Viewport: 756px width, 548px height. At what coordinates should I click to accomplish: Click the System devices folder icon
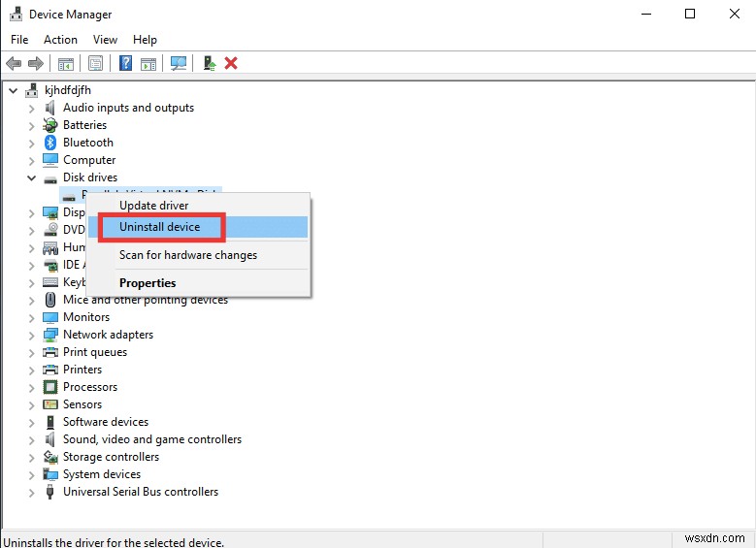point(50,474)
